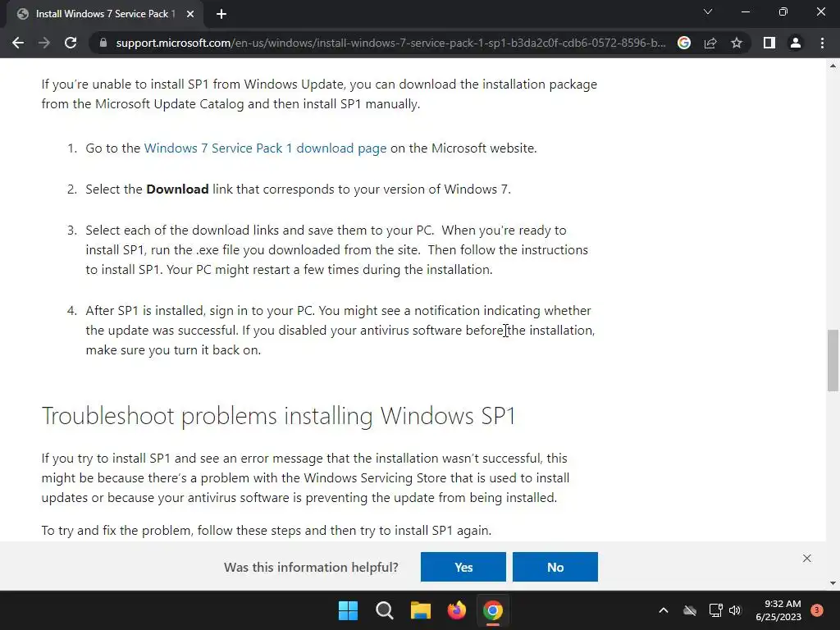
Task: Close the Install Windows 7 Service Pack tab
Action: tap(190, 14)
